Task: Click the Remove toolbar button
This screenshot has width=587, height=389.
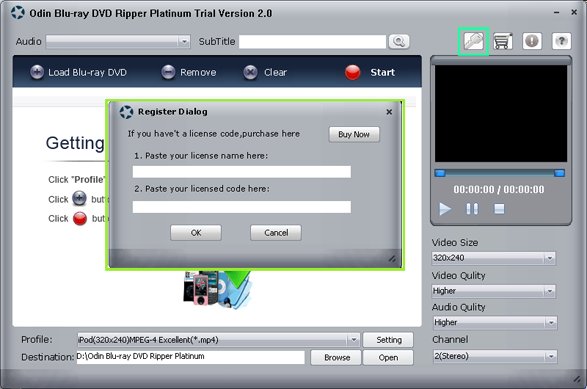Action: [189, 72]
